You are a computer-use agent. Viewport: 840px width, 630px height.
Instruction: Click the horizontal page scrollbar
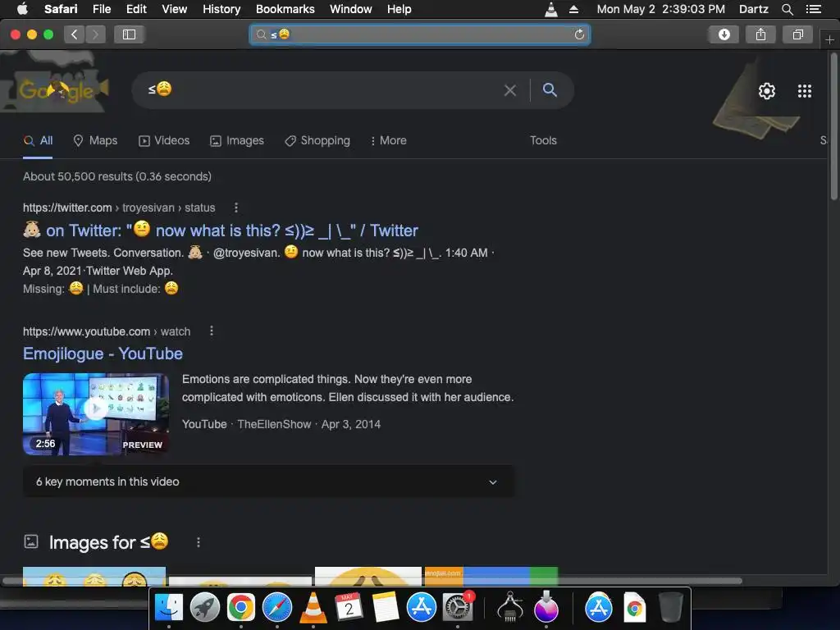tap(372, 581)
